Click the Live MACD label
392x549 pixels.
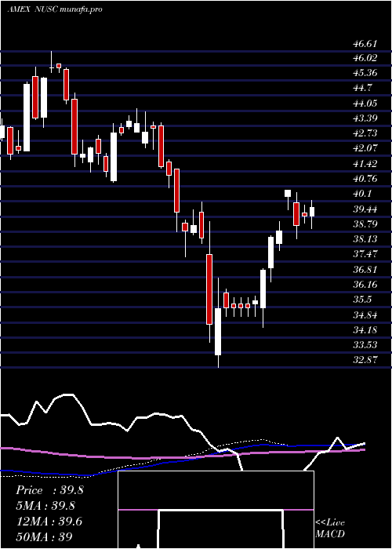click(x=330, y=529)
